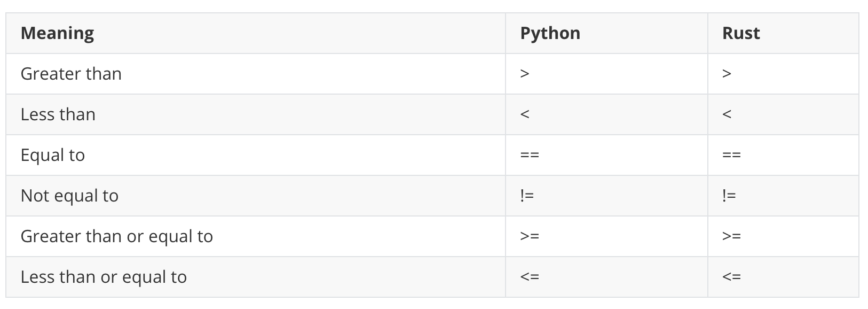Click the Rust != operator cell
This screenshot has height=309, width=868.
pos(784,196)
